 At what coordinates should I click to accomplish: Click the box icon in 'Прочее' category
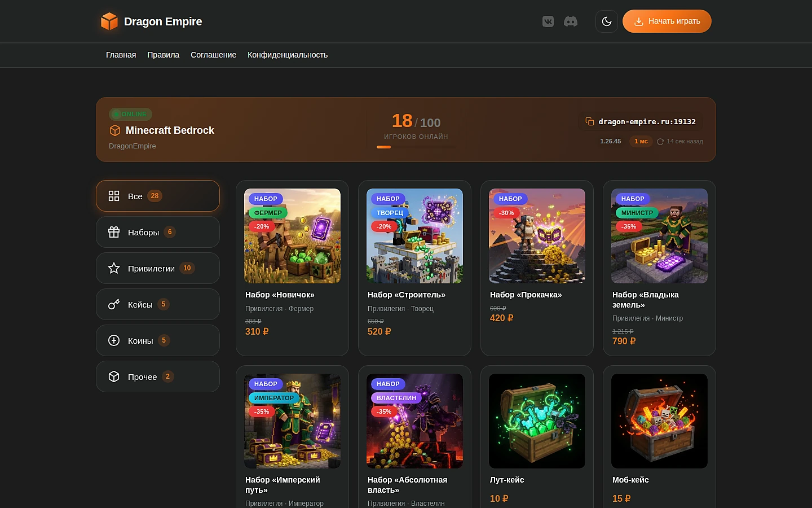point(114,376)
